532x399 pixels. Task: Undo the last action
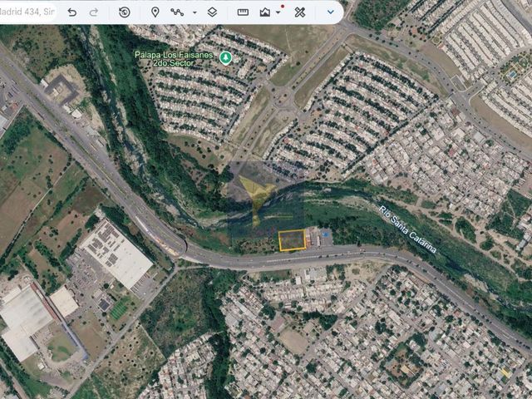point(72,12)
